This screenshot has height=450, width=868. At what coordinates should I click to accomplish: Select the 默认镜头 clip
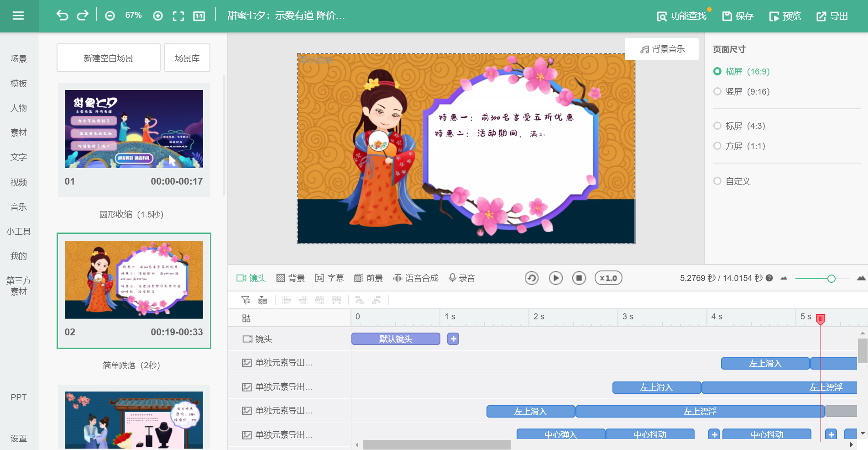click(x=396, y=339)
